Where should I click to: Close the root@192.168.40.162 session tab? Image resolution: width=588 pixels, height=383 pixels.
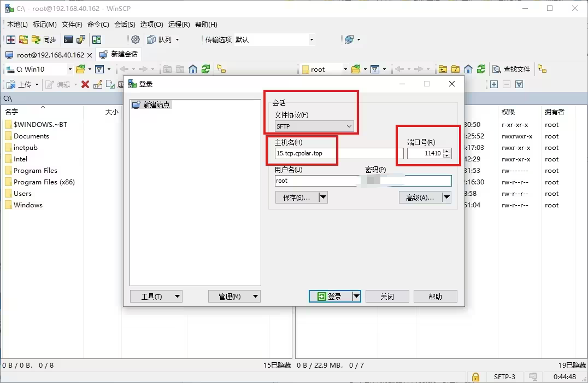coord(90,55)
